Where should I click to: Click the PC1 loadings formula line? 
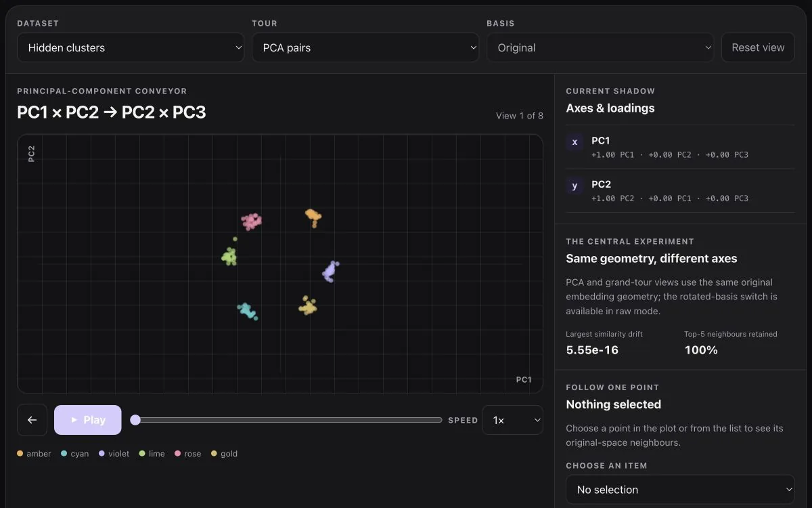(x=670, y=155)
